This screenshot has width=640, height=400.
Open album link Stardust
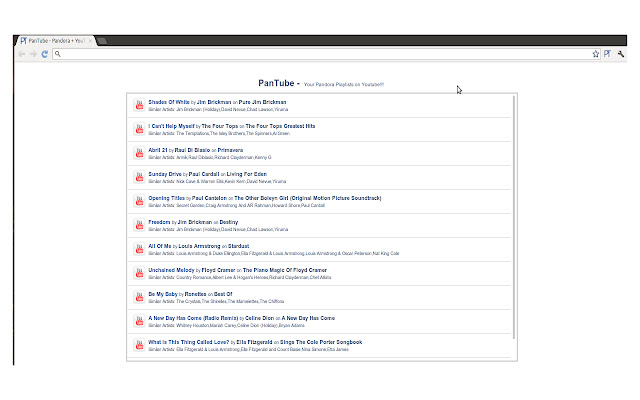point(238,246)
